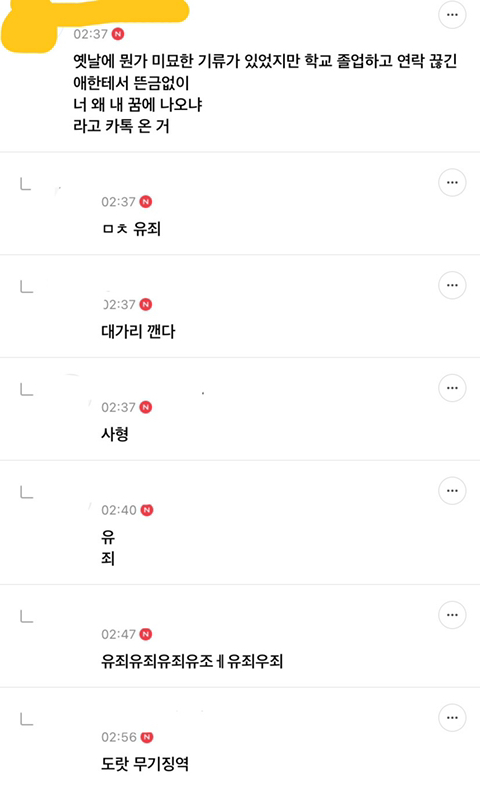
Task: Open more options menu for 대가리 깬다 reply
Action: [452, 285]
